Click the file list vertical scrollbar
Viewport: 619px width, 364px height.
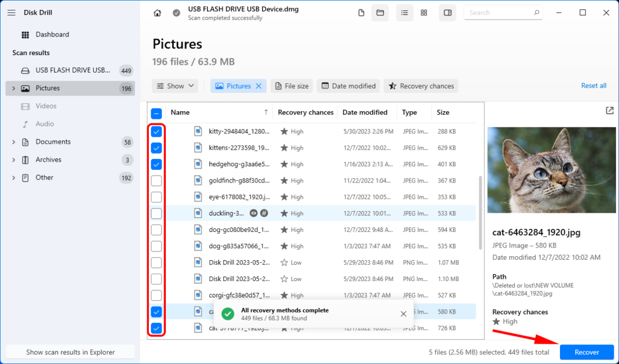(479, 212)
